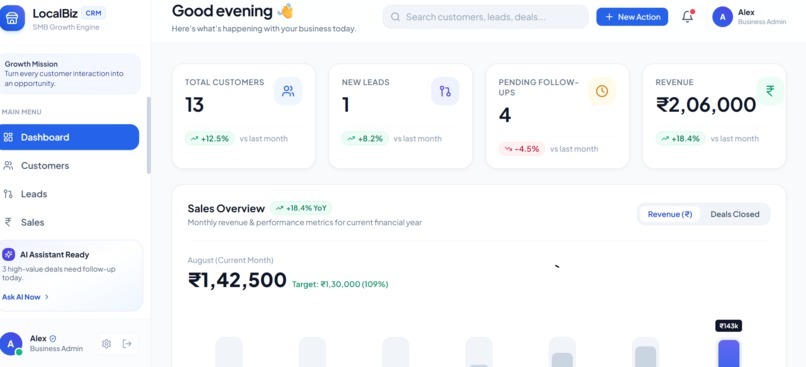Viewport: 806px width, 367px height.
Task: Click the sidebar vertical scrollbar
Action: point(149,135)
